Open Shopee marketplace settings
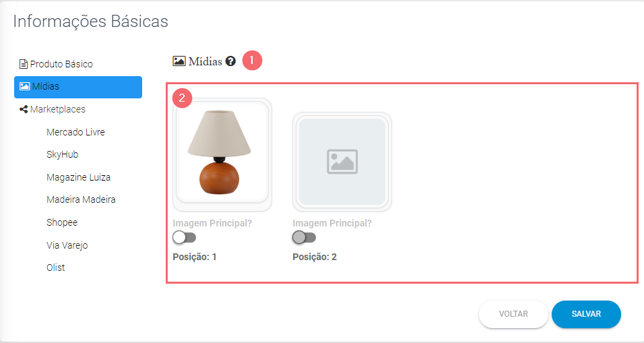Screen dimensions: 644x343 pyautogui.click(x=62, y=222)
